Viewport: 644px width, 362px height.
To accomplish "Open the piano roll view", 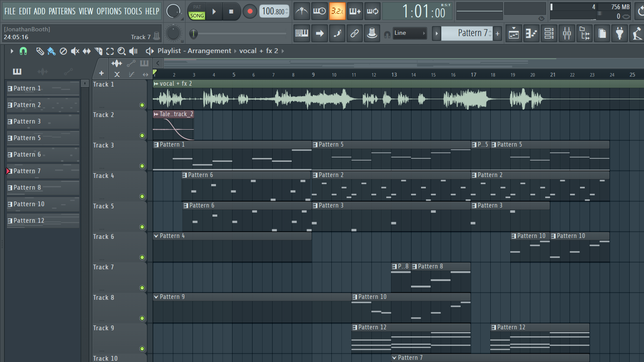I will click(531, 34).
